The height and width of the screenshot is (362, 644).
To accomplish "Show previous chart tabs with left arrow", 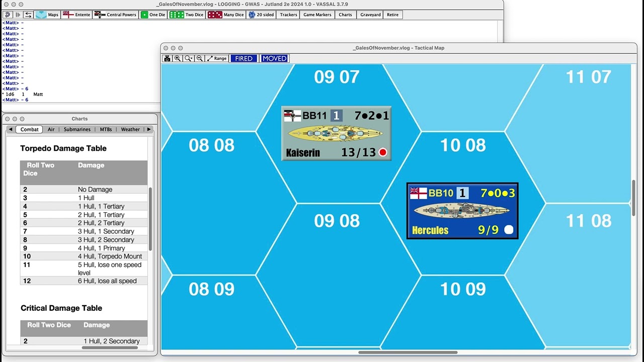I will tap(11, 129).
